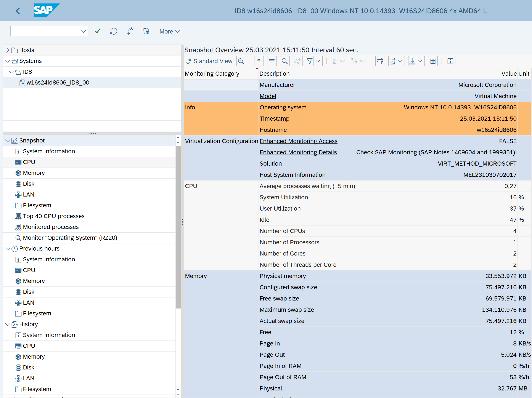Image resolution: width=532 pixels, height=398 pixels.
Task: Click the Sort Ascending icon
Action: (x=259, y=61)
